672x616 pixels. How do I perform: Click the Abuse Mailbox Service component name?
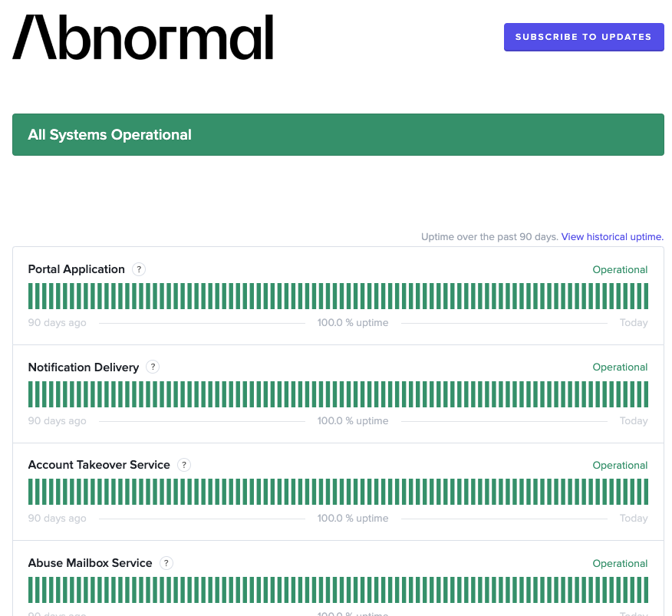pos(90,563)
